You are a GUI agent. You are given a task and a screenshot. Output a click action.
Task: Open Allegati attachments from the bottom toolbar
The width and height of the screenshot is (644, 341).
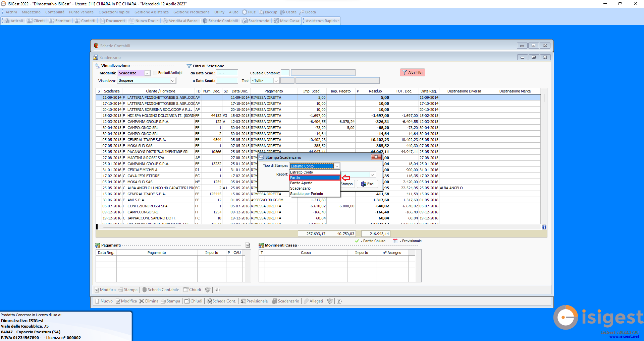pyautogui.click(x=313, y=301)
